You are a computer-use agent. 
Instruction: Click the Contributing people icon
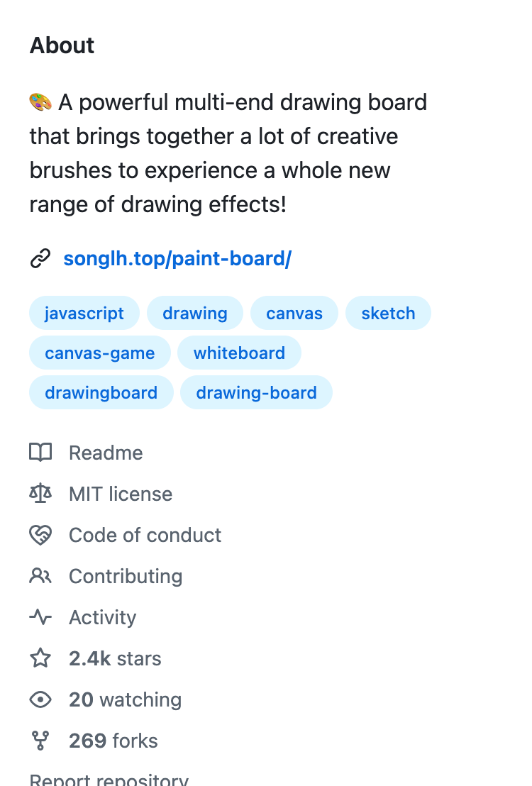(x=40, y=576)
